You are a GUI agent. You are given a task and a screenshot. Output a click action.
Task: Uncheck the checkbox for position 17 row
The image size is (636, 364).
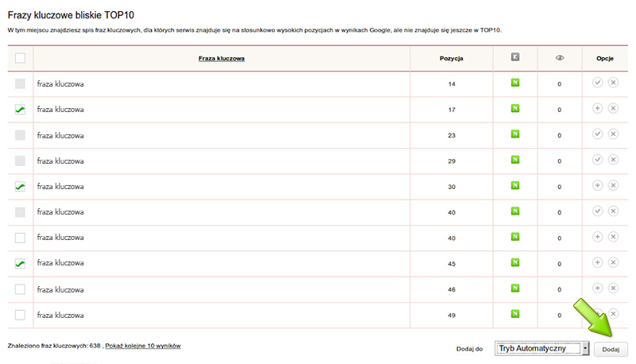20,110
